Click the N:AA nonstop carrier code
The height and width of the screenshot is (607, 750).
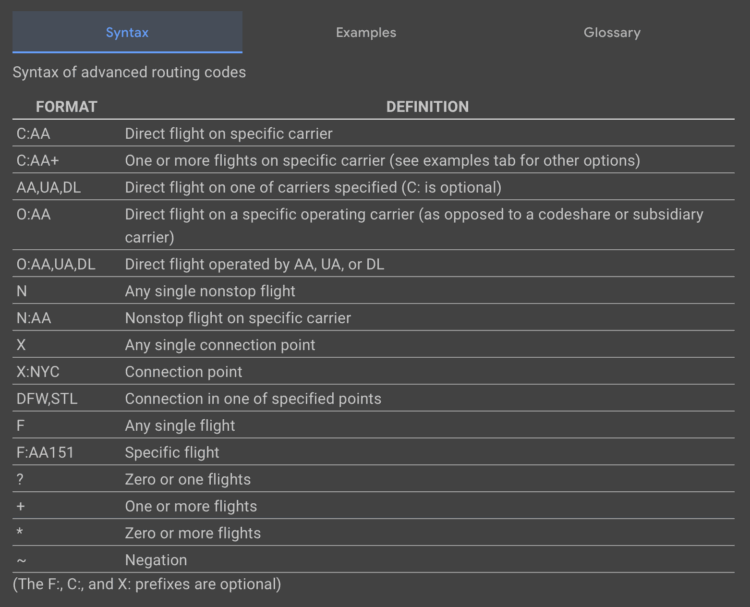point(36,318)
